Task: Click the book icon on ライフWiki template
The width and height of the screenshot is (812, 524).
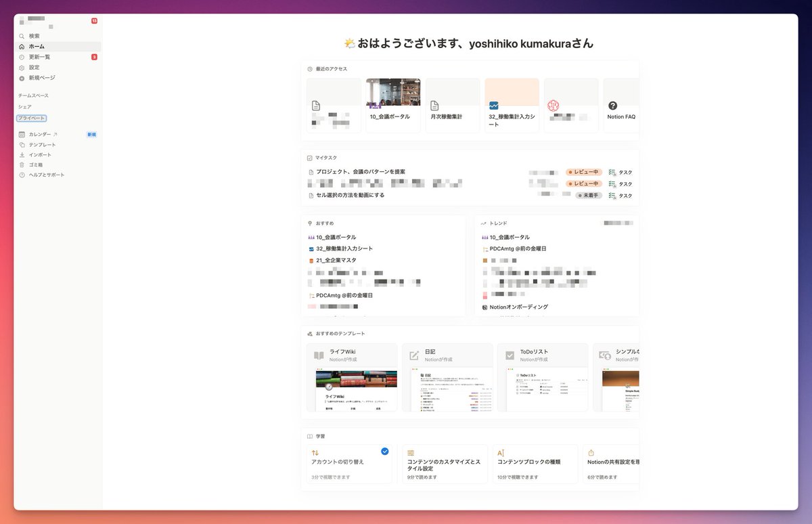Action: click(x=319, y=355)
